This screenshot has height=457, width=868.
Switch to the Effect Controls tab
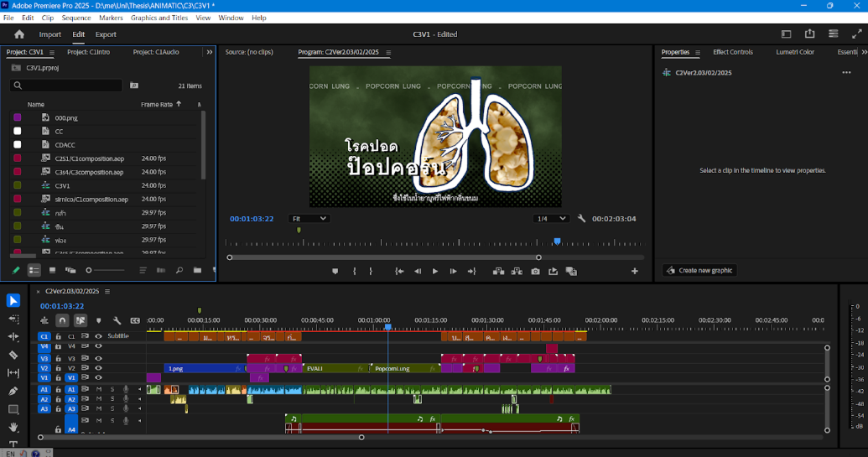732,52
